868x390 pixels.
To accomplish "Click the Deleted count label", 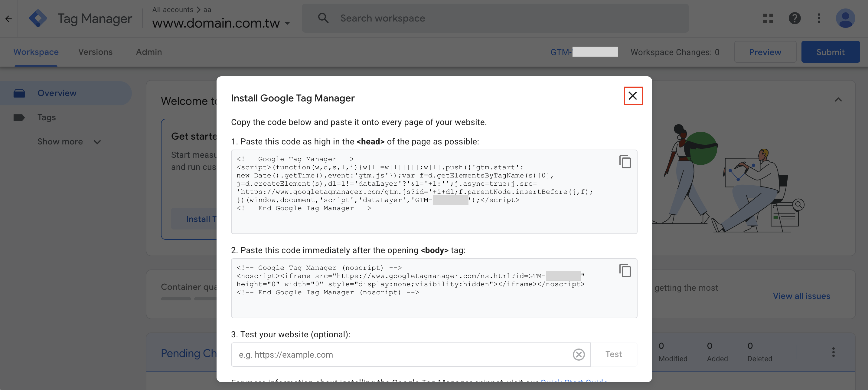I will point(759,359).
